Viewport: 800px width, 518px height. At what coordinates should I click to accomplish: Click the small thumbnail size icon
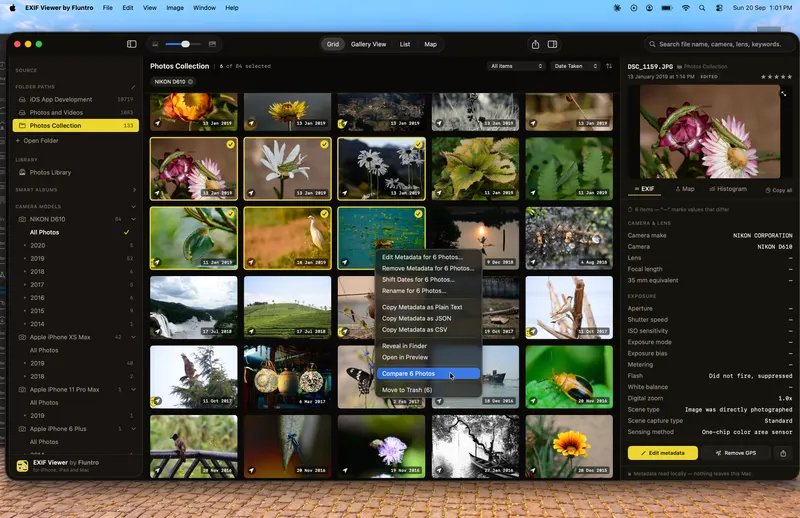[x=155, y=44]
